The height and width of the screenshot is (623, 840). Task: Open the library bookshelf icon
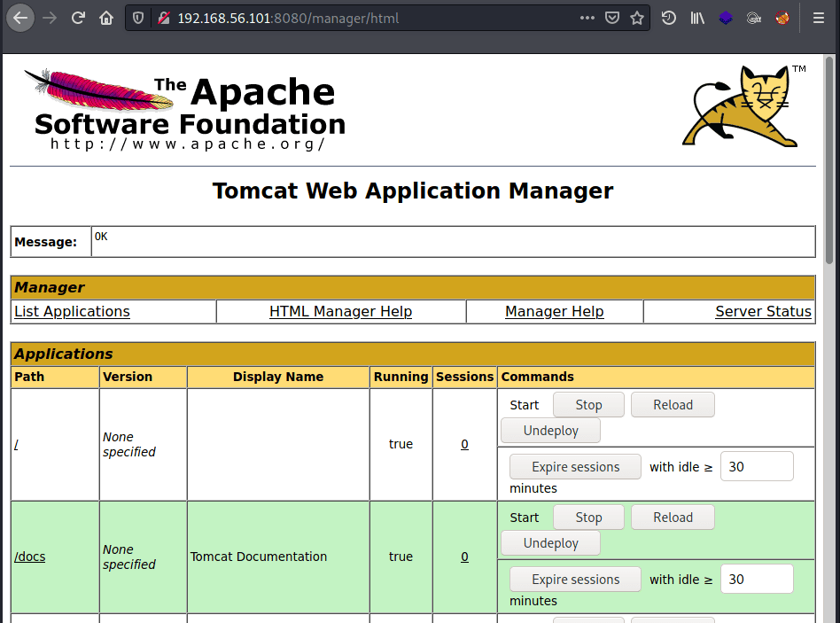click(x=697, y=19)
